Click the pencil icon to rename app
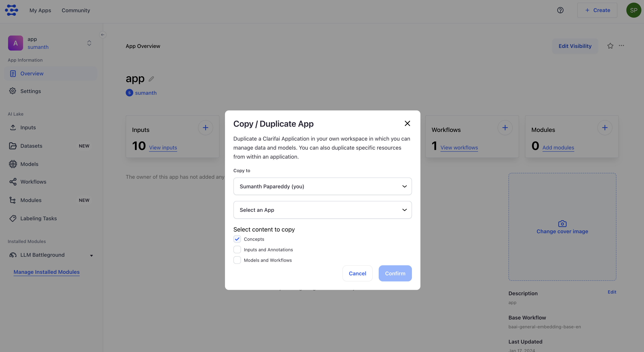The height and width of the screenshot is (352, 644). click(151, 79)
